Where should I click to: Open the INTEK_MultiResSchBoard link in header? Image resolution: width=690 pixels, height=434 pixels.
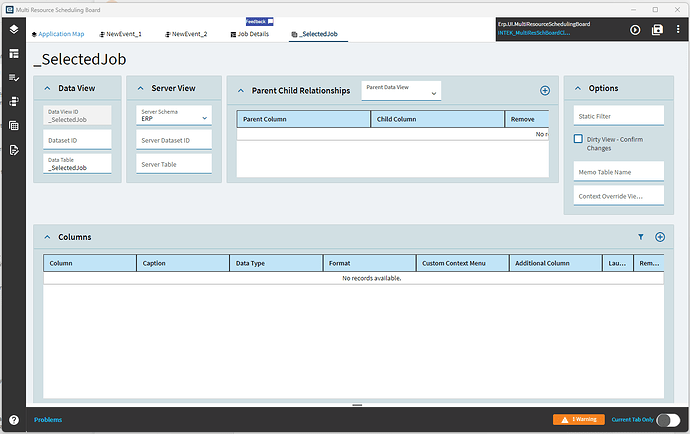(534, 33)
